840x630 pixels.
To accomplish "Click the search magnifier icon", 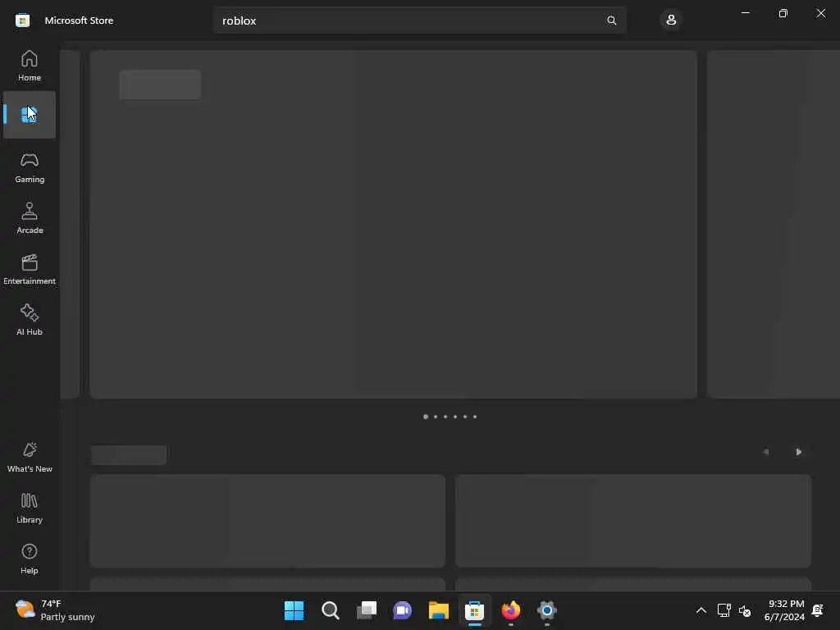I will click(611, 21).
